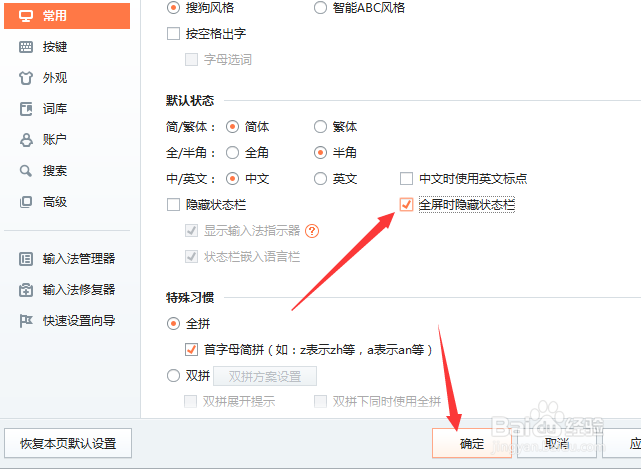Open the 常用 settings tab
This screenshot has height=469, width=641.
[67, 16]
